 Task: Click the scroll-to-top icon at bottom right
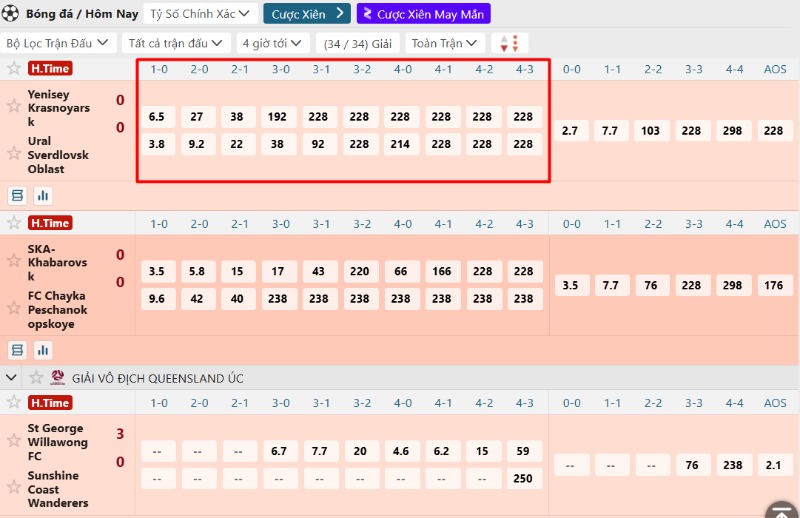[x=780, y=509]
